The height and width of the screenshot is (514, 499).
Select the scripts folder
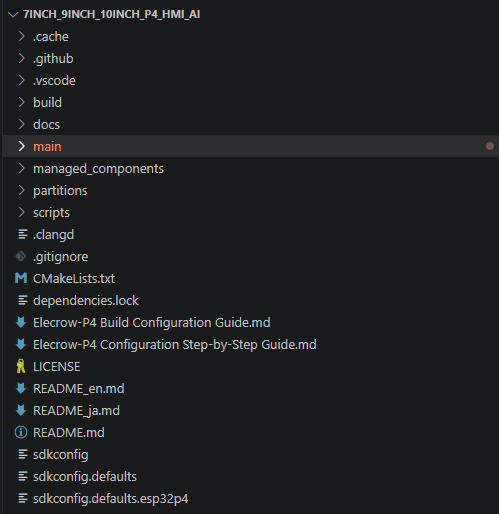pyautogui.click(x=51, y=213)
